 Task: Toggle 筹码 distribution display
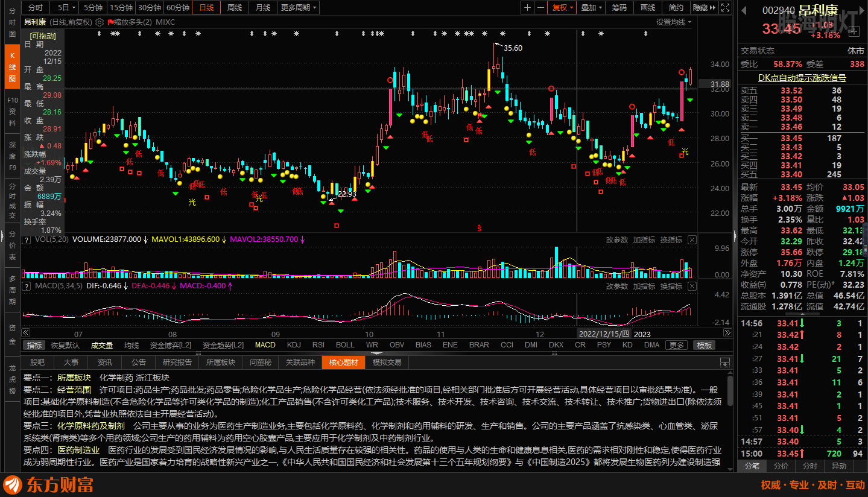tap(619, 8)
